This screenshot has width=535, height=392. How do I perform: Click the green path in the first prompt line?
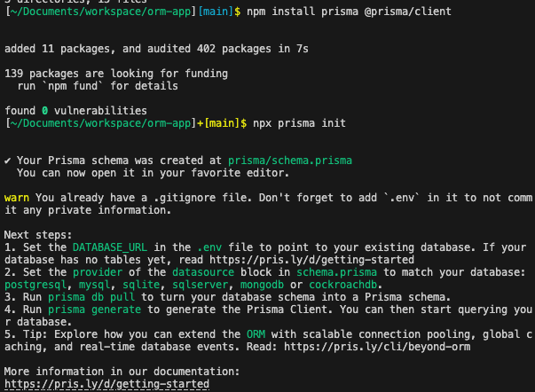[100, 12]
